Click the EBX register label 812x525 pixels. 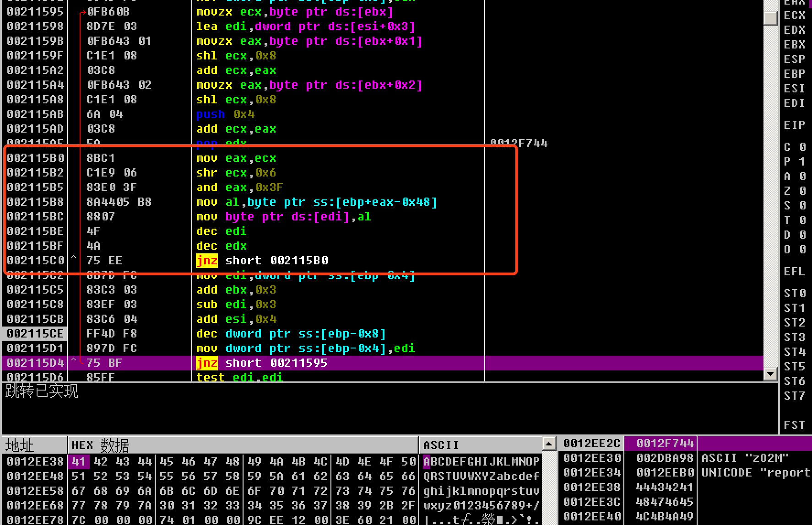(x=795, y=45)
